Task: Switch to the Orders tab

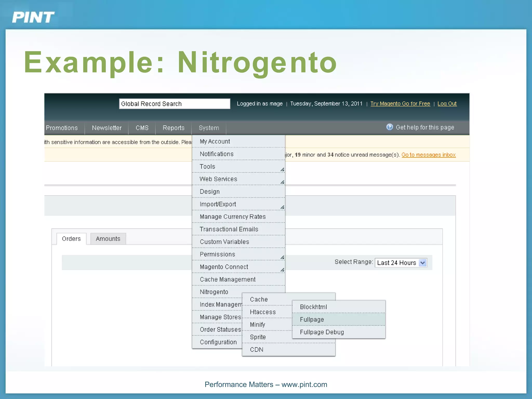Action: pos(71,239)
